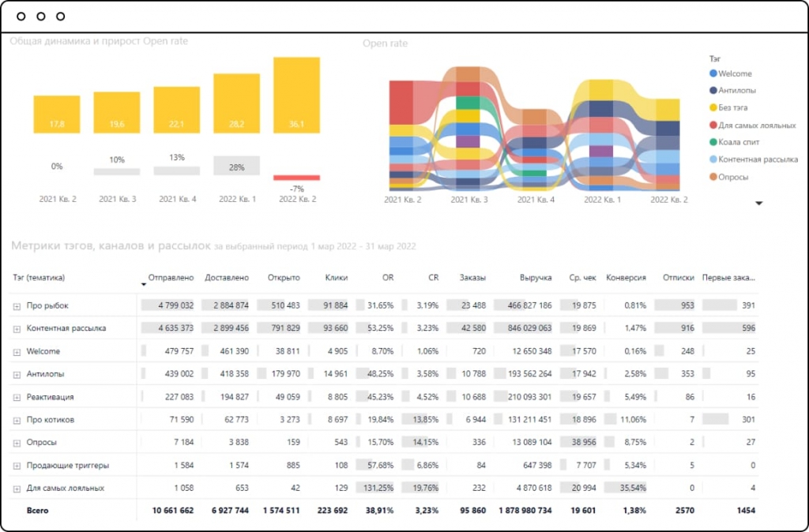
Task: Sort by Отписки column header
Action: (x=679, y=277)
